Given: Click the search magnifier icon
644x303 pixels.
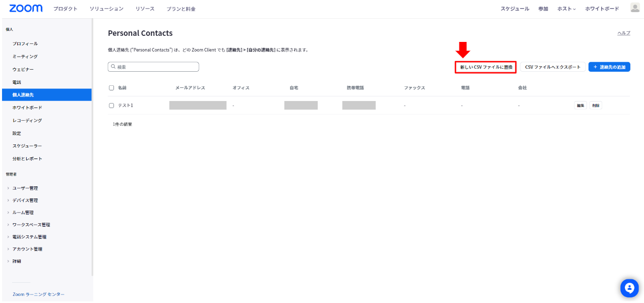Looking at the screenshot, I should 113,67.
